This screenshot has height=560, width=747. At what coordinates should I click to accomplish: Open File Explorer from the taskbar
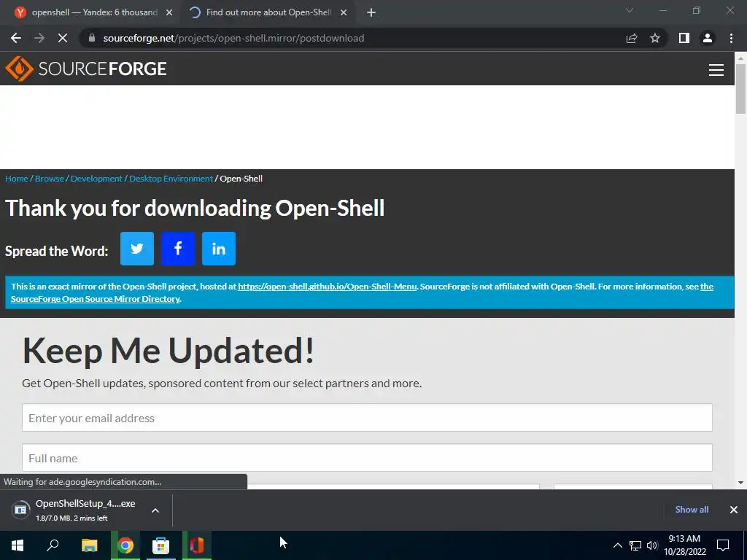[x=89, y=545]
